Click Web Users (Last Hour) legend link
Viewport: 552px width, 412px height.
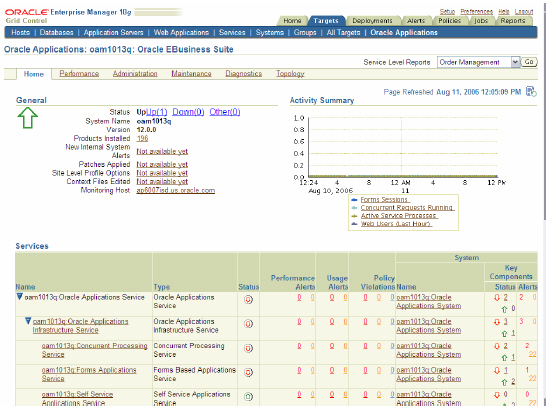pyautogui.click(x=396, y=224)
